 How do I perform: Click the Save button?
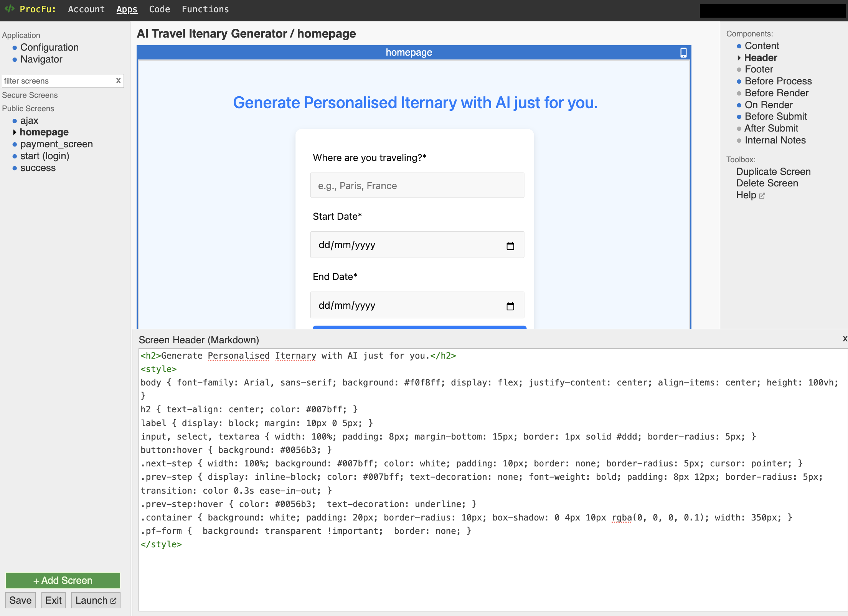click(20, 600)
